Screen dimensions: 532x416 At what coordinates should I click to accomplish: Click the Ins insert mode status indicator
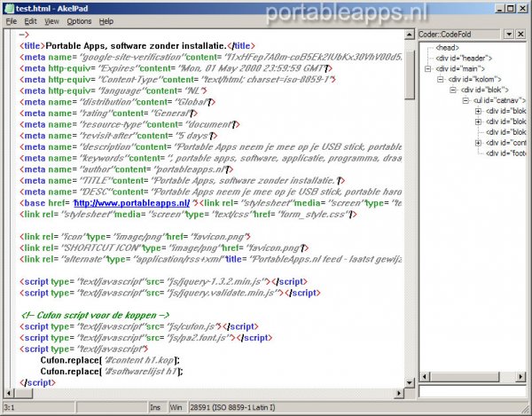tap(157, 408)
